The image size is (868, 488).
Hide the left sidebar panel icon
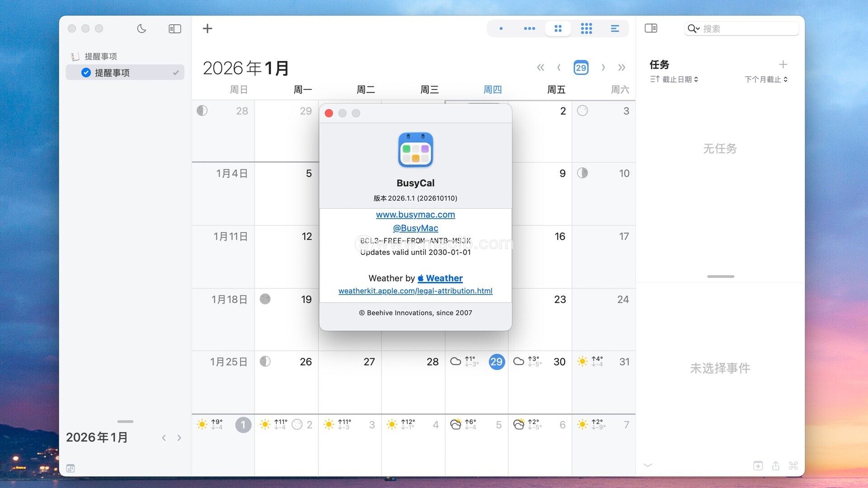[175, 28]
